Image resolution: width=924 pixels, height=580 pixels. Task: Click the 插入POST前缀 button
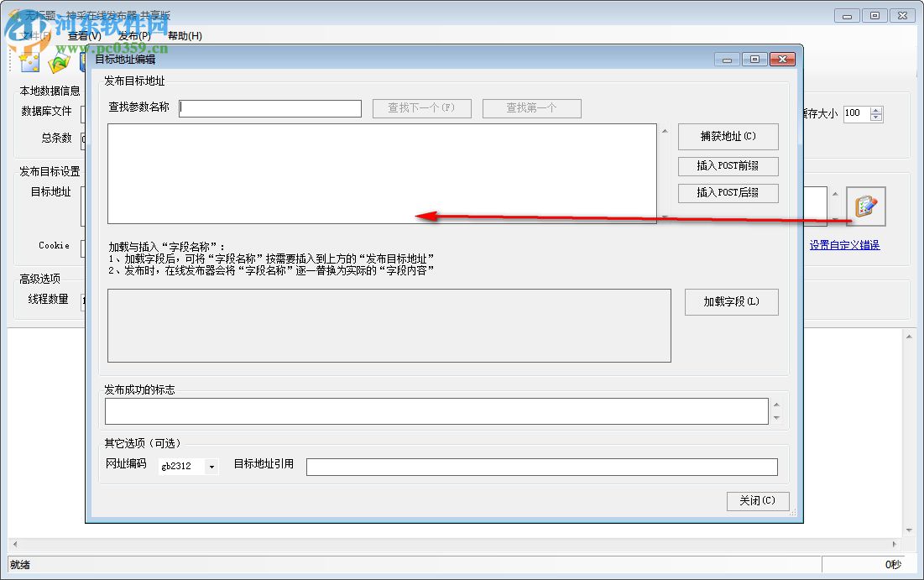728,166
